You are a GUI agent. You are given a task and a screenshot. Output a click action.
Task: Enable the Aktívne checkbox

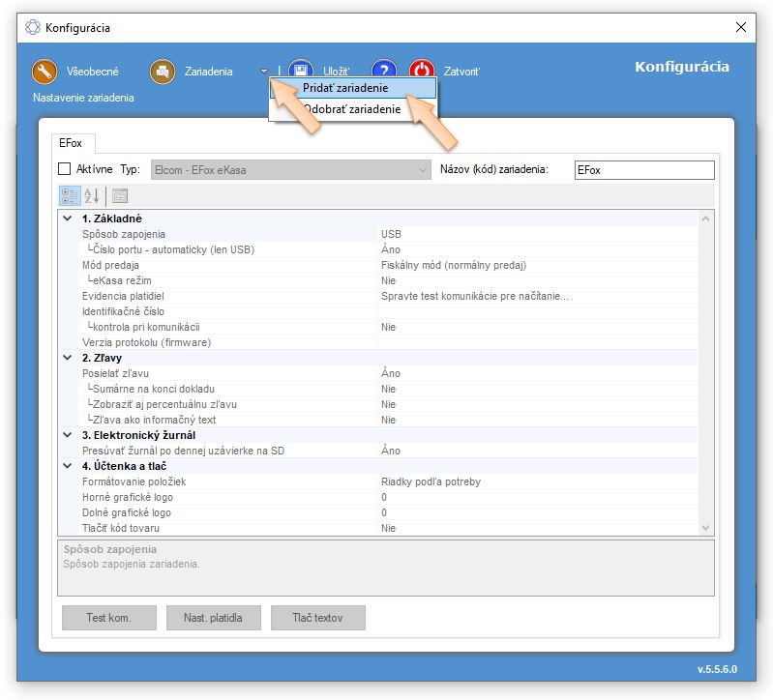coord(65,169)
